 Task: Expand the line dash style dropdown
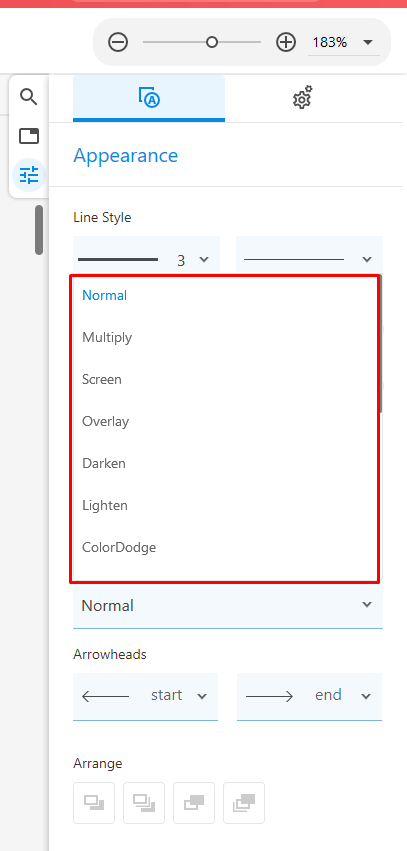click(x=309, y=259)
